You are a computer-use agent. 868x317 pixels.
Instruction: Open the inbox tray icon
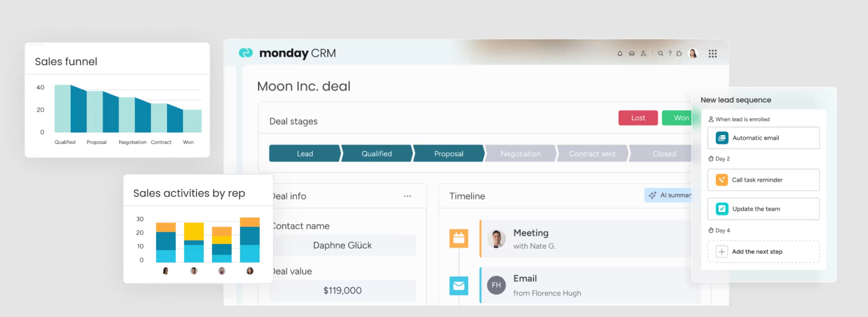coord(632,54)
